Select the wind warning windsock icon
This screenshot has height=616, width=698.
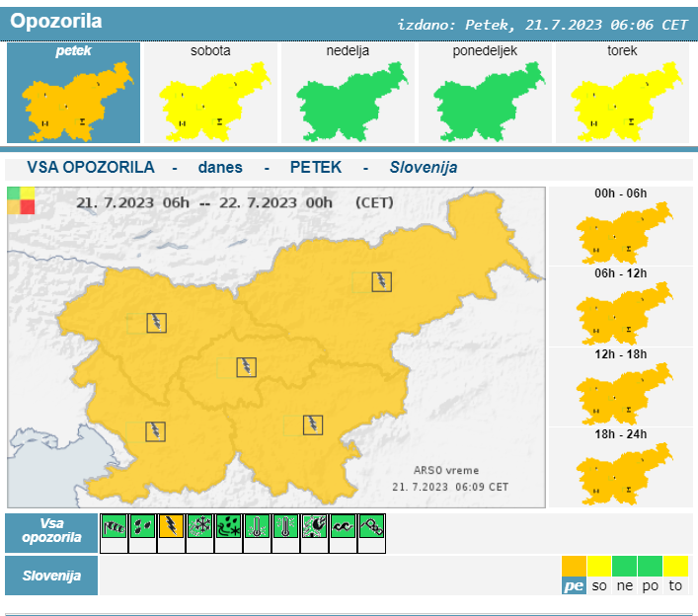click(115, 526)
